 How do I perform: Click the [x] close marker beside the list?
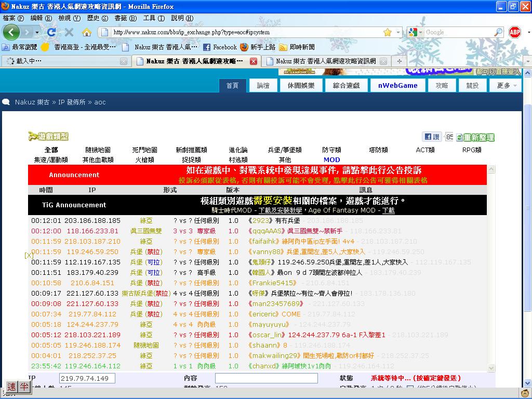point(29,255)
